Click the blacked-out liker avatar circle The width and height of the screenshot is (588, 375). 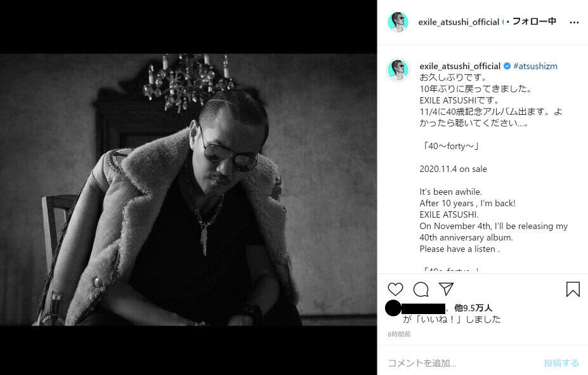[x=393, y=308]
